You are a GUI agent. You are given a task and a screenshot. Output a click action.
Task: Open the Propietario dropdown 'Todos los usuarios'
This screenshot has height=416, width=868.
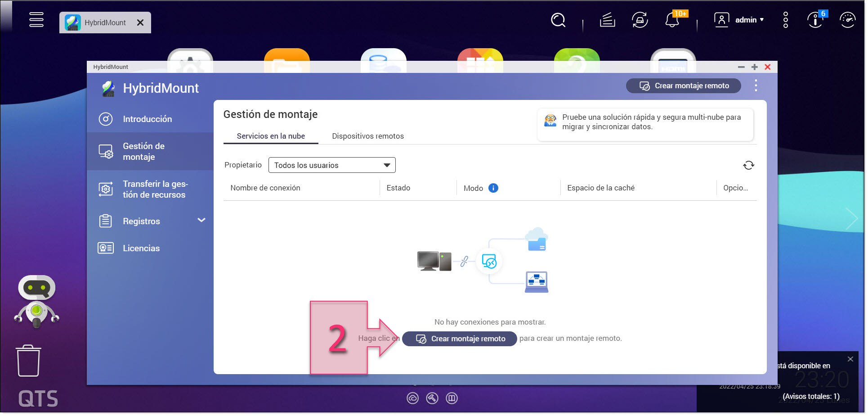pyautogui.click(x=333, y=166)
